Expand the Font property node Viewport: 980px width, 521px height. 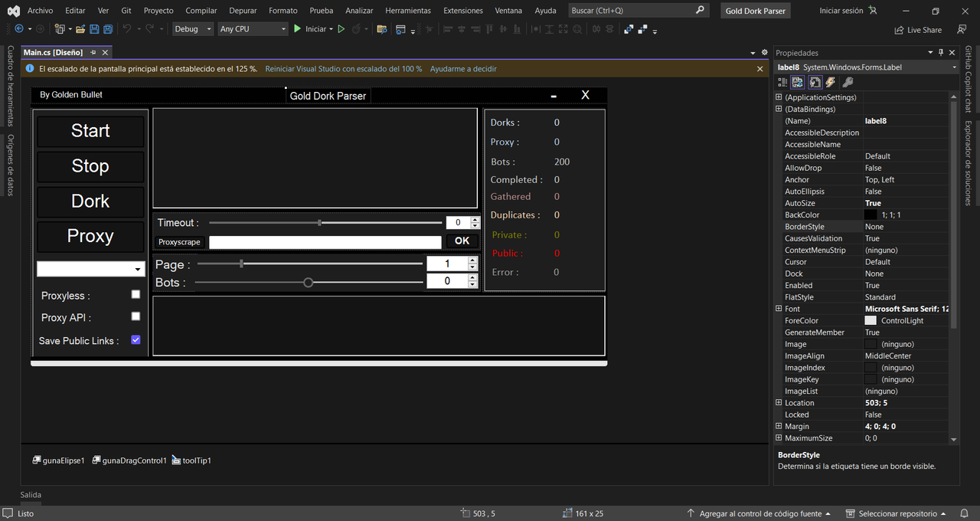779,309
